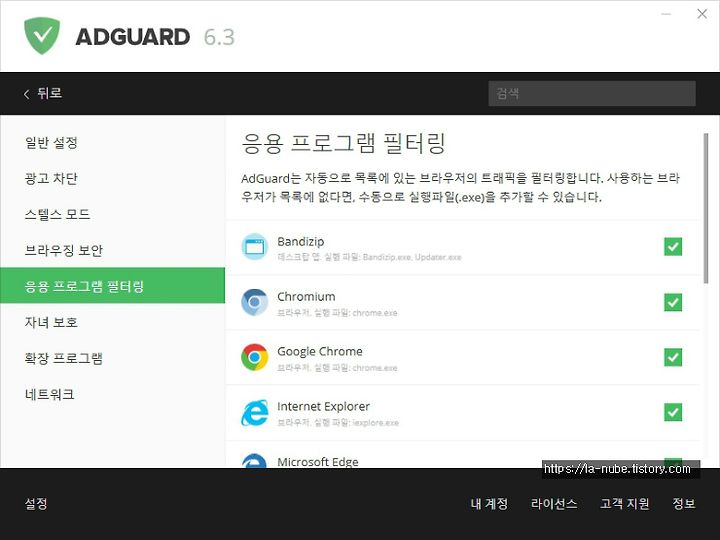Select the Microsoft Edge entry name
Screen dimensions: 720x540
point(318,461)
